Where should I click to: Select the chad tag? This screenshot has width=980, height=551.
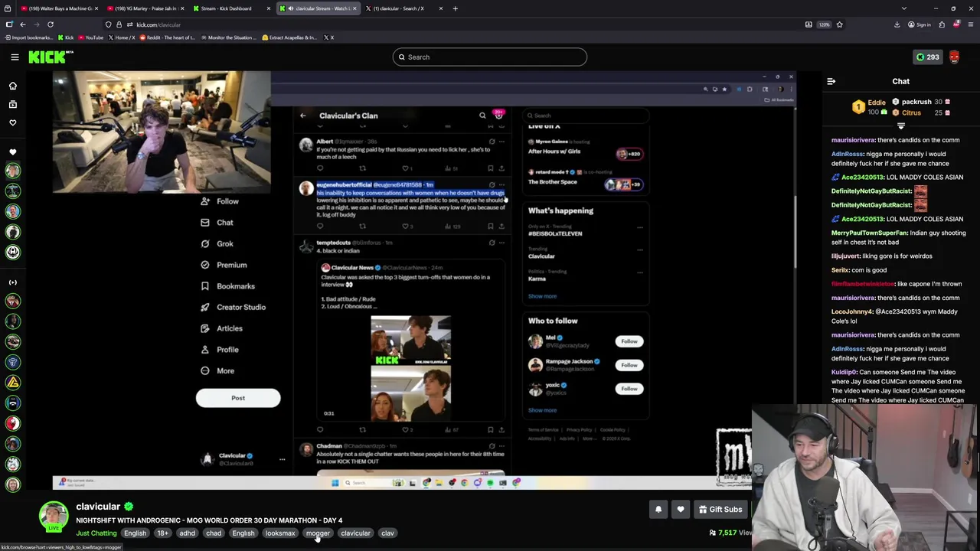tap(214, 533)
